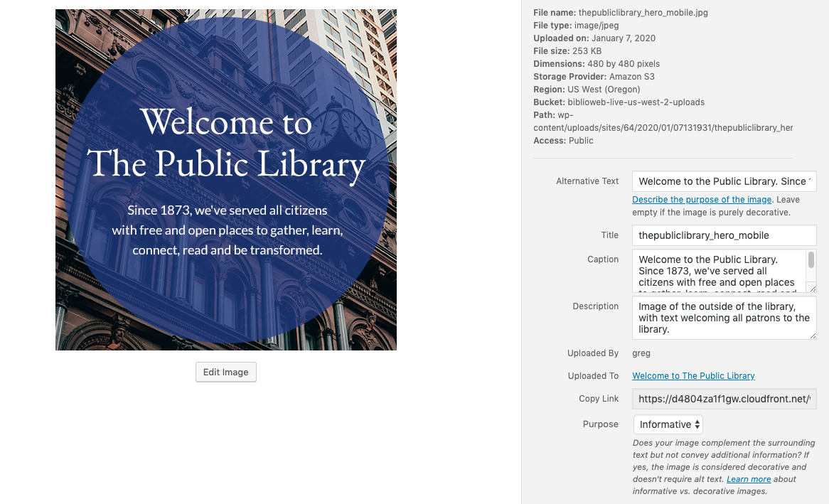Open the Learn more link about decorative images
This screenshot has height=504, width=829.
[748, 479]
